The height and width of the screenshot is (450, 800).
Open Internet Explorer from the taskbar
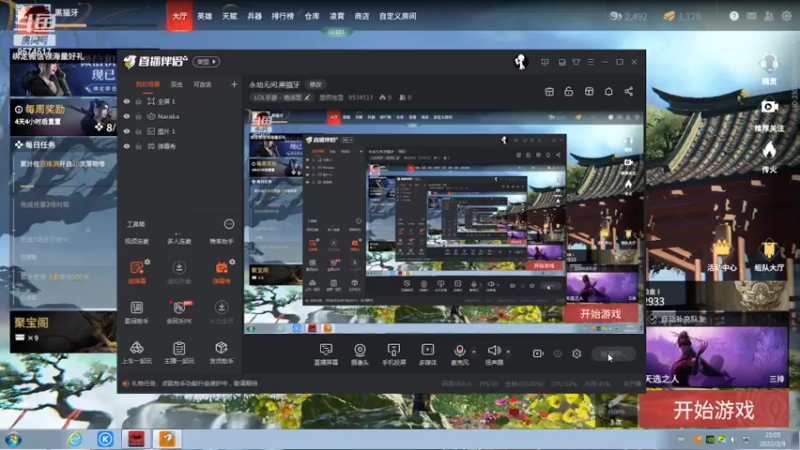click(74, 439)
